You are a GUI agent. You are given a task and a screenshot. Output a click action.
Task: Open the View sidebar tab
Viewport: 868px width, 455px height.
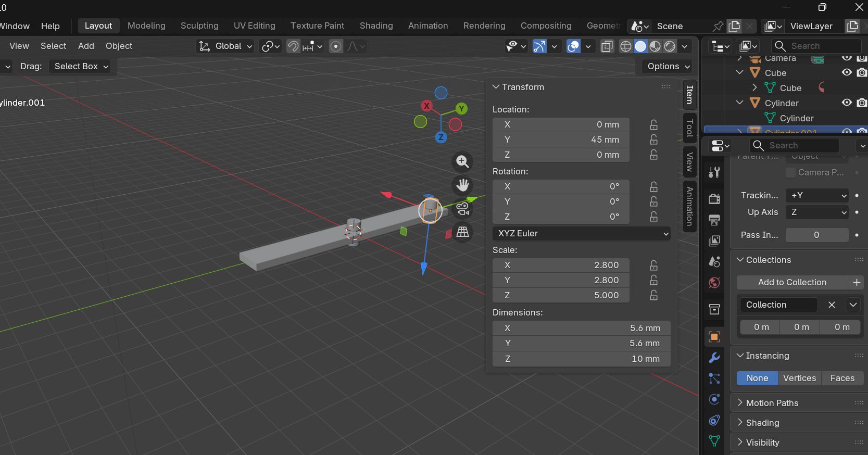(689, 162)
